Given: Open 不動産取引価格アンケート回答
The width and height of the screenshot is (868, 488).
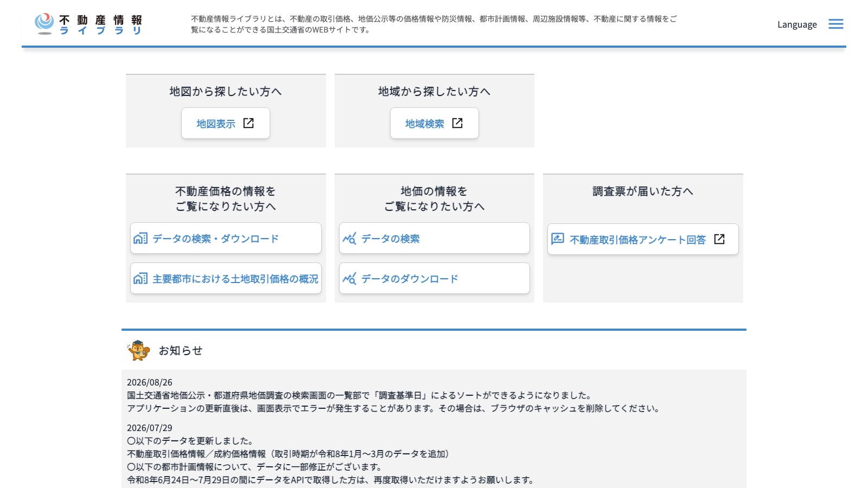Looking at the screenshot, I should coord(643,239).
